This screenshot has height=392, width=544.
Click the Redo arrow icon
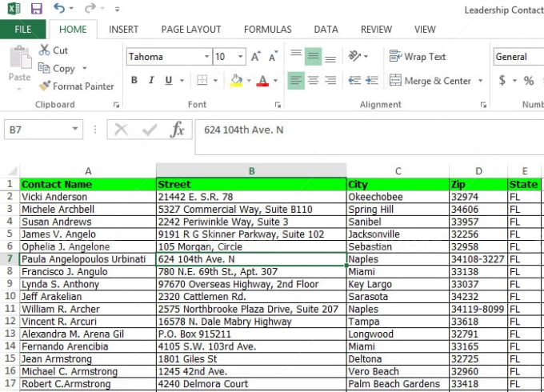[x=90, y=8]
